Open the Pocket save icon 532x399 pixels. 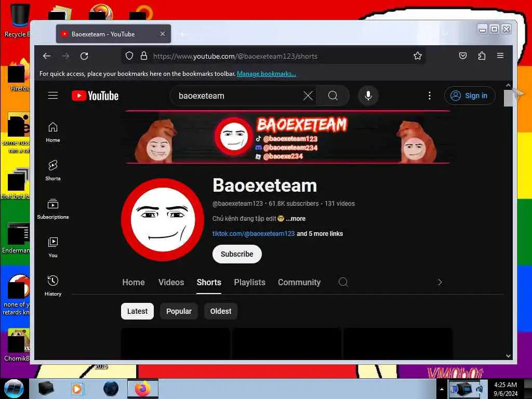coord(463,56)
